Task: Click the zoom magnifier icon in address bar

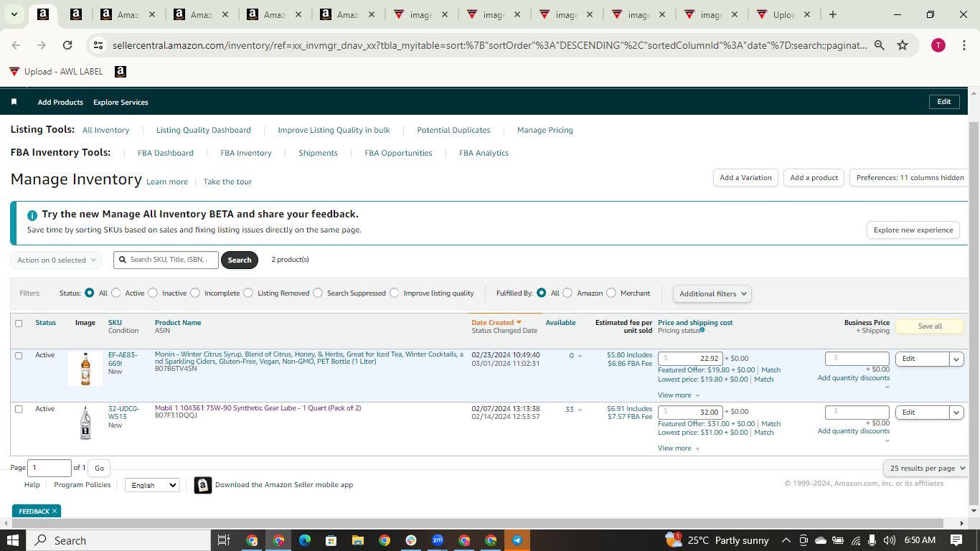Action: pos(880,45)
